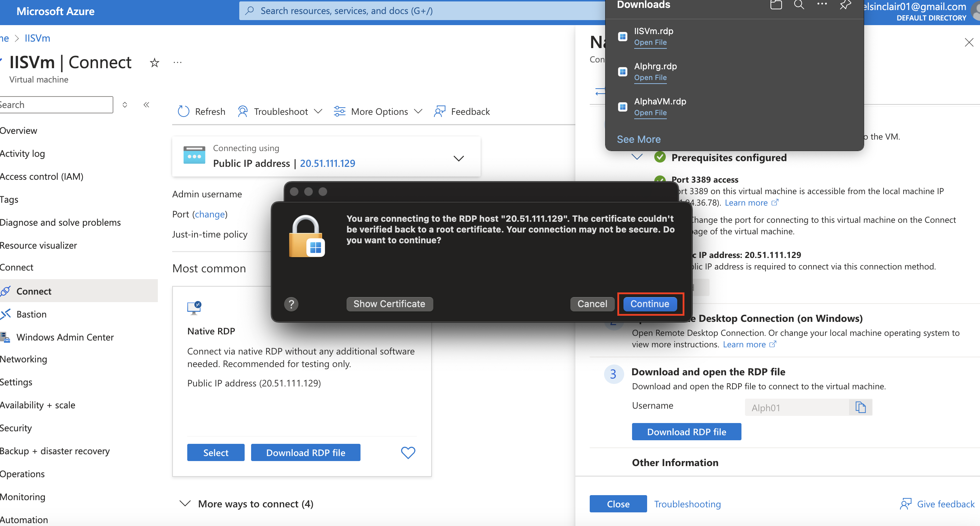Open Access control (IAM)
This screenshot has height=526, width=980.
(42, 177)
